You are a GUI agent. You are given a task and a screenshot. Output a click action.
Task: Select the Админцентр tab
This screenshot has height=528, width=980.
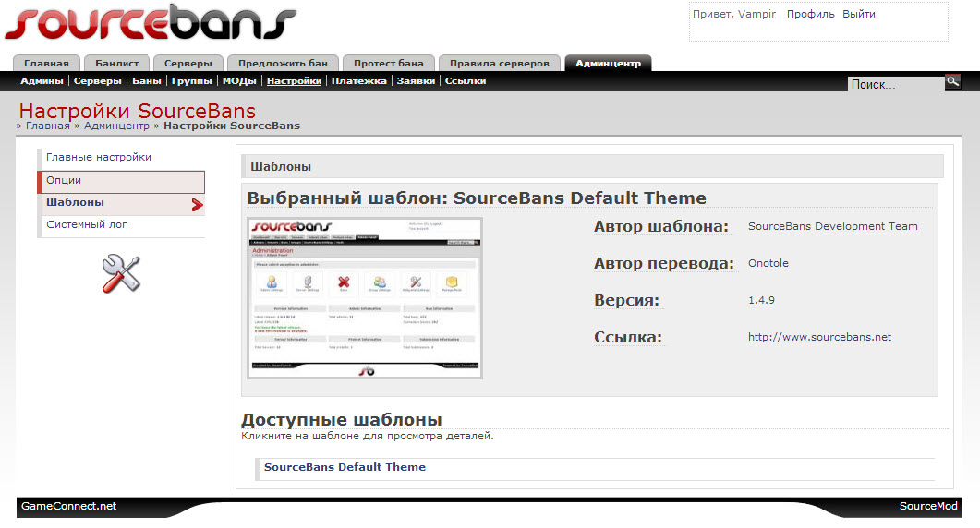[608, 63]
